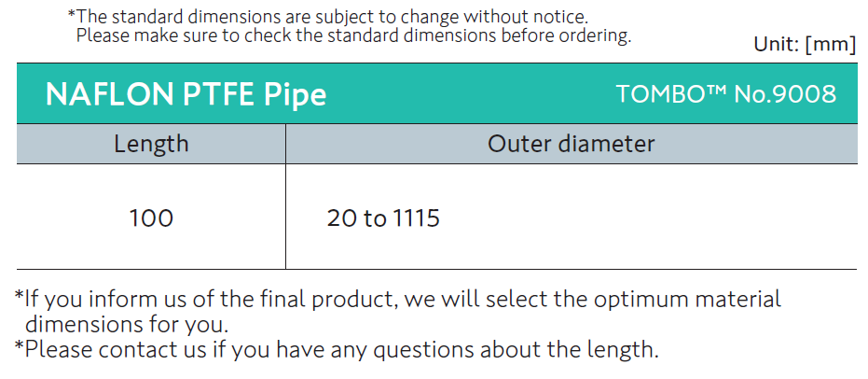Select the TOMBO No.9008 product number
The image size is (868, 379).
click(725, 94)
